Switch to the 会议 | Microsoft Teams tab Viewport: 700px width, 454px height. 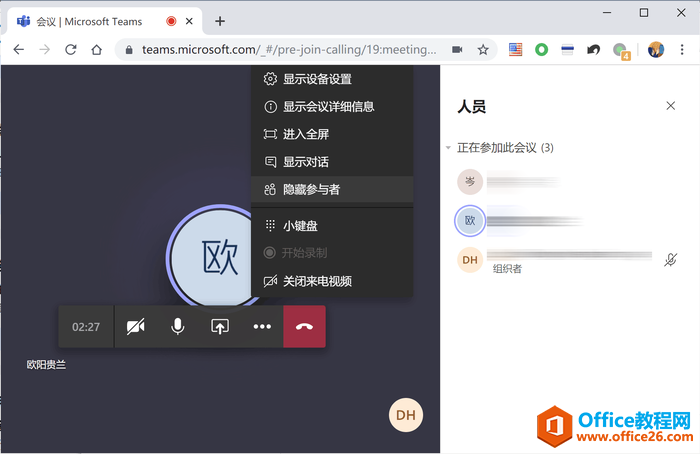(105, 21)
